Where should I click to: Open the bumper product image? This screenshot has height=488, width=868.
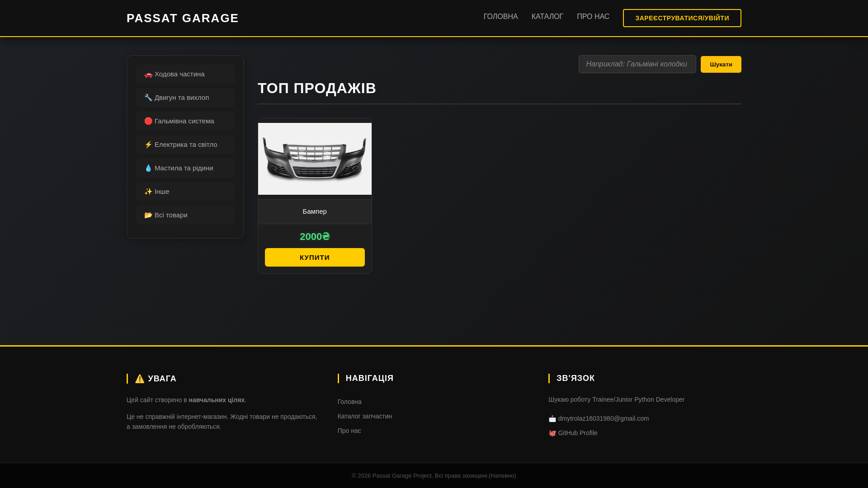tap(315, 159)
